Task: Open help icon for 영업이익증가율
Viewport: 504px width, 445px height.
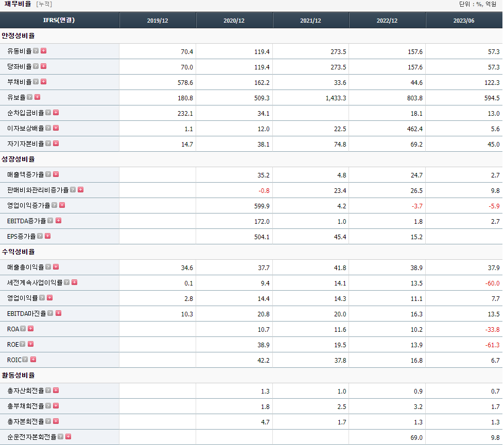Action: [55, 205]
